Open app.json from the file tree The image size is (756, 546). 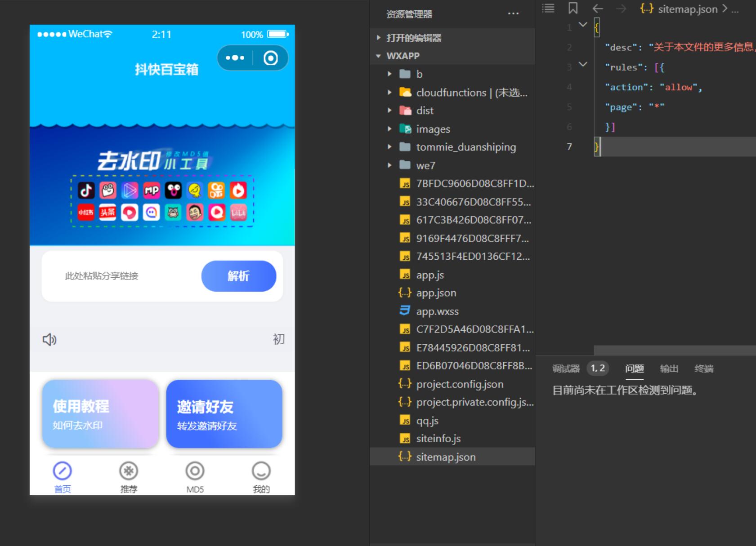tap(436, 293)
